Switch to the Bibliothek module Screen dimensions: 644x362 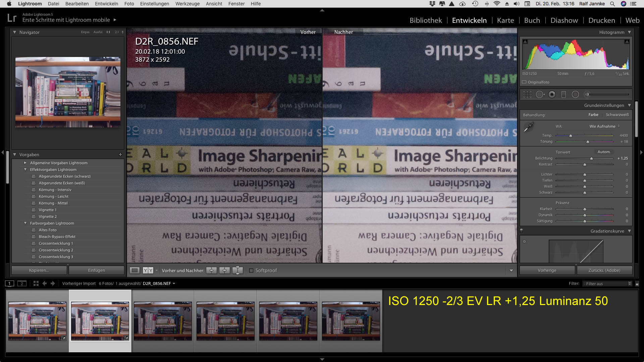(426, 20)
